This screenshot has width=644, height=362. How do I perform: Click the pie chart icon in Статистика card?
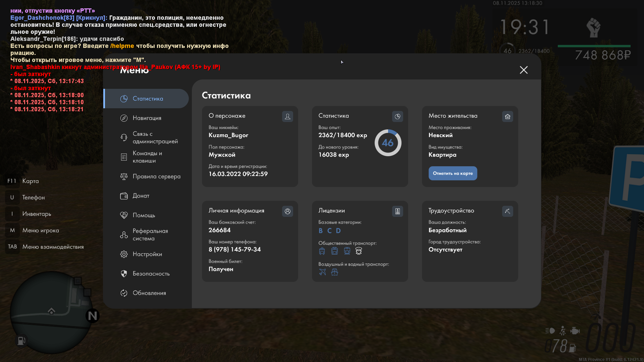pos(397,116)
